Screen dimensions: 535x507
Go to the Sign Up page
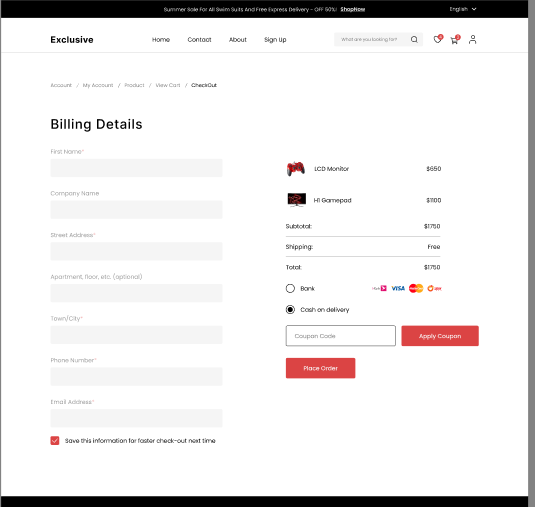(275, 40)
